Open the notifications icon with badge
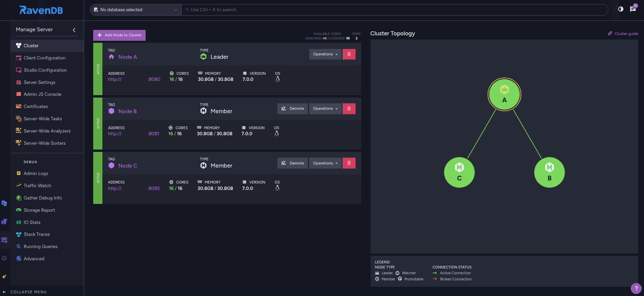Image resolution: width=644 pixels, height=296 pixels. [x=633, y=9]
